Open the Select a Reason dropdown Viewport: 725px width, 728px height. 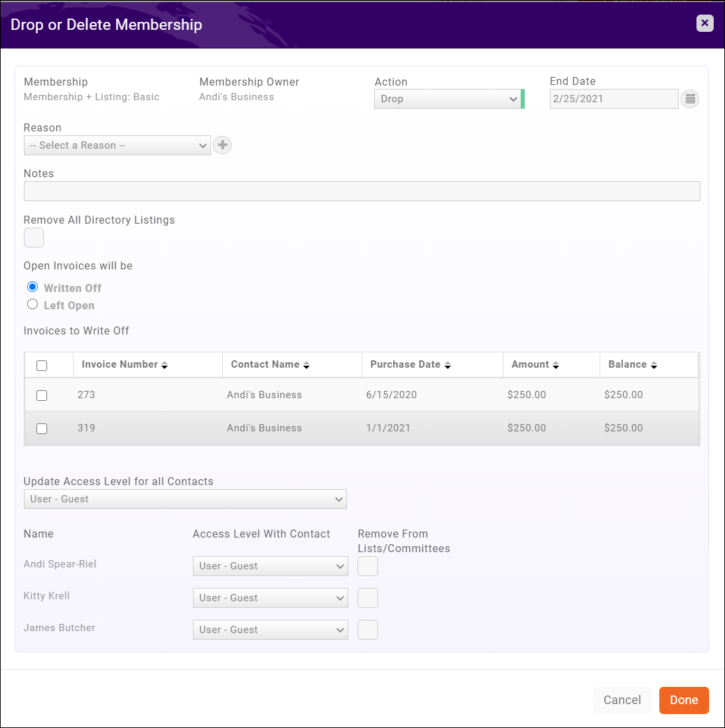coord(117,145)
